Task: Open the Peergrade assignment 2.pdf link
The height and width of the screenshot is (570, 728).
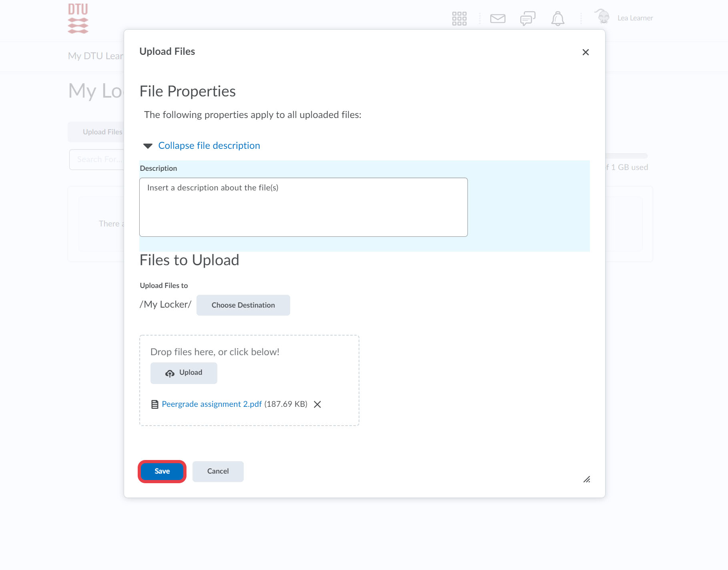Action: (x=212, y=404)
